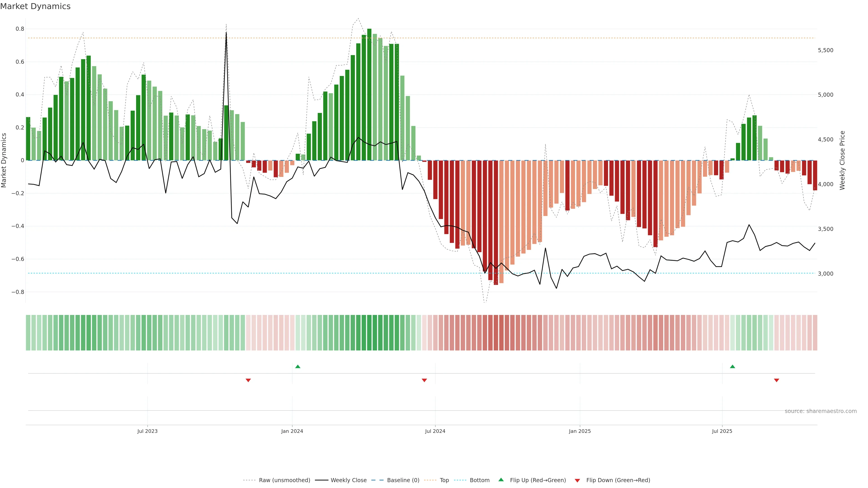
Task: Click the tallest green bar at 0.8
Action: pos(369,94)
